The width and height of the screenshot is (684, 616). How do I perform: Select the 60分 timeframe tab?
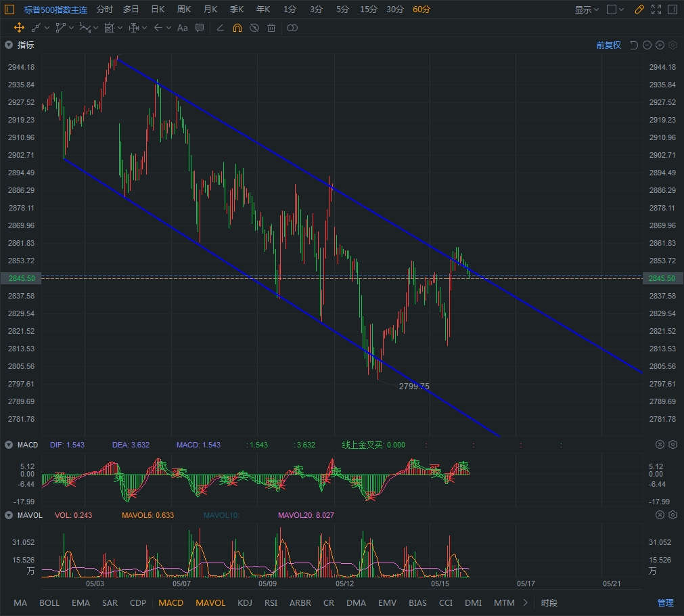coord(421,9)
